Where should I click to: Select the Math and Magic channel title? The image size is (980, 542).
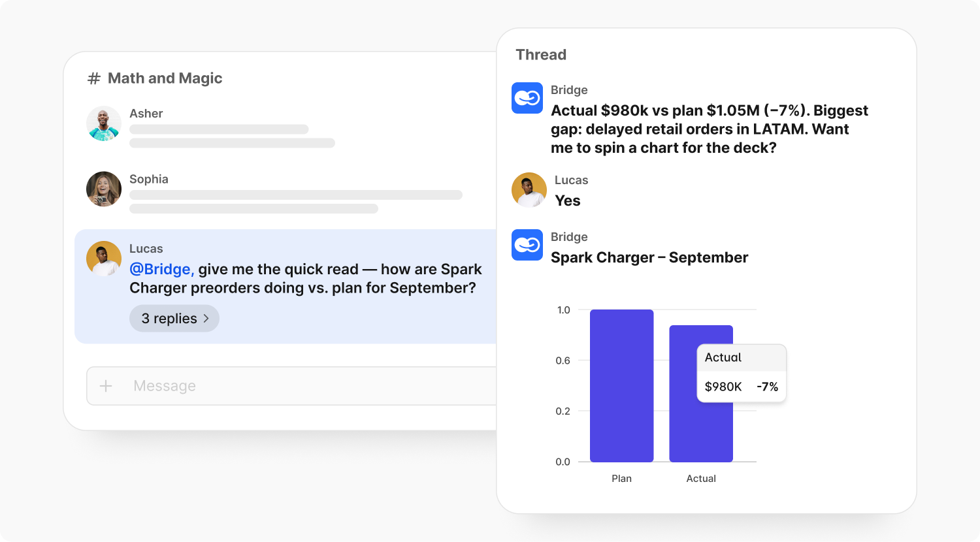click(x=165, y=78)
